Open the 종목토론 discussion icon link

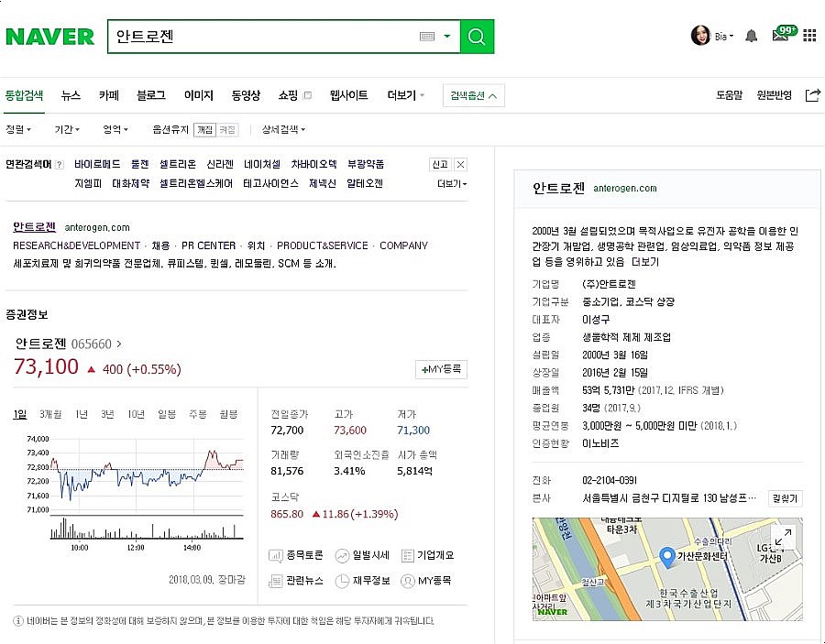tap(296, 555)
